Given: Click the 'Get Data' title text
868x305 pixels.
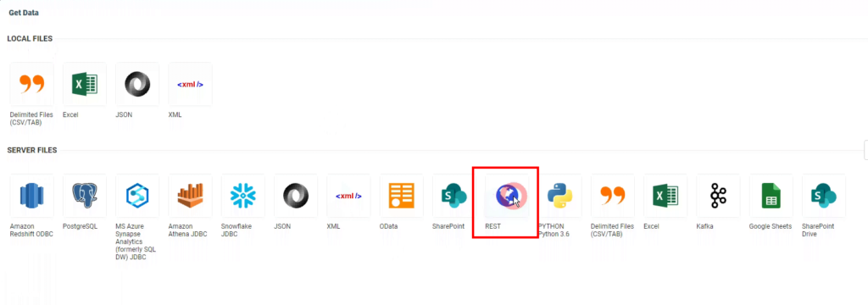Looking at the screenshot, I should tap(24, 12).
